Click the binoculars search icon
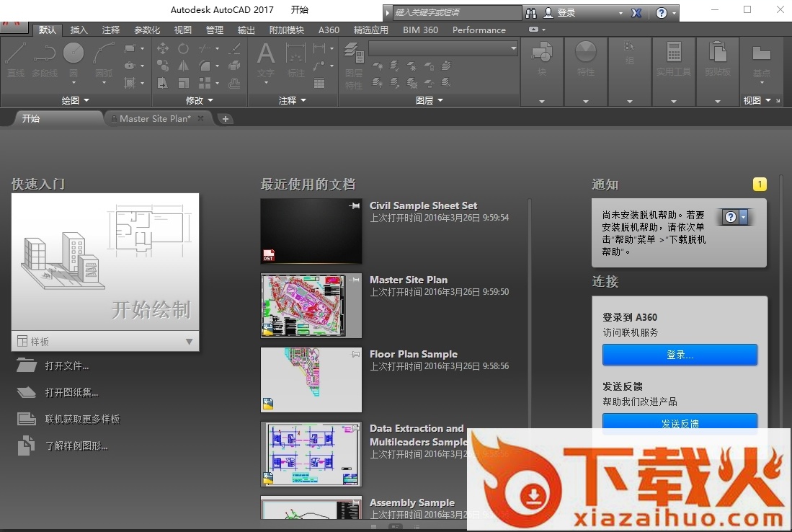792x532 pixels. pos(531,13)
